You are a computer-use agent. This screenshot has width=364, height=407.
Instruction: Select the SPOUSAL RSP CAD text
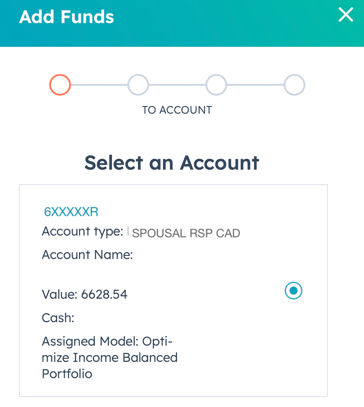186,233
